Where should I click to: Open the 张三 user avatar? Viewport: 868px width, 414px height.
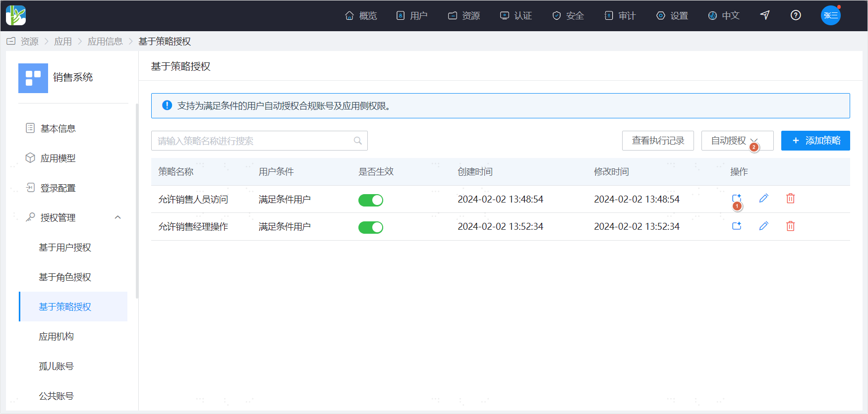[x=830, y=15]
